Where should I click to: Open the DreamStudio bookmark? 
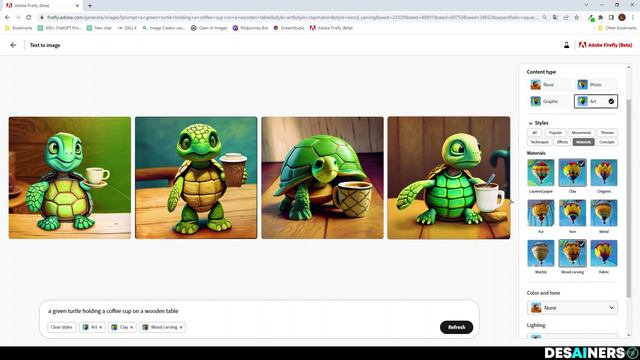pyautogui.click(x=289, y=28)
